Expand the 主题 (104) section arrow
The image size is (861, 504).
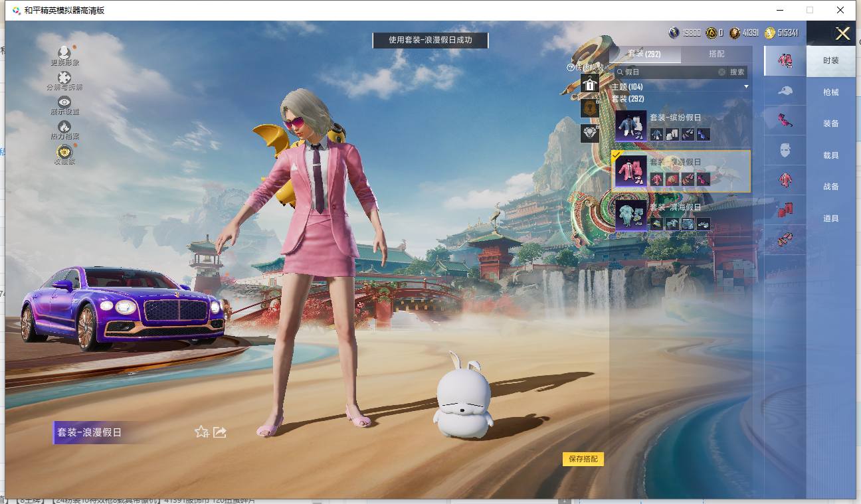[x=746, y=87]
